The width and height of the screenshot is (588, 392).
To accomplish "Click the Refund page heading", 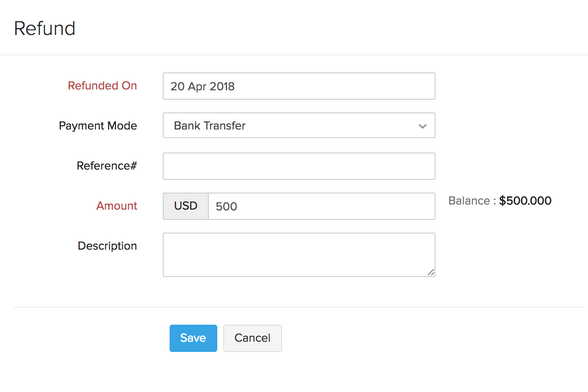I will pyautogui.click(x=44, y=28).
